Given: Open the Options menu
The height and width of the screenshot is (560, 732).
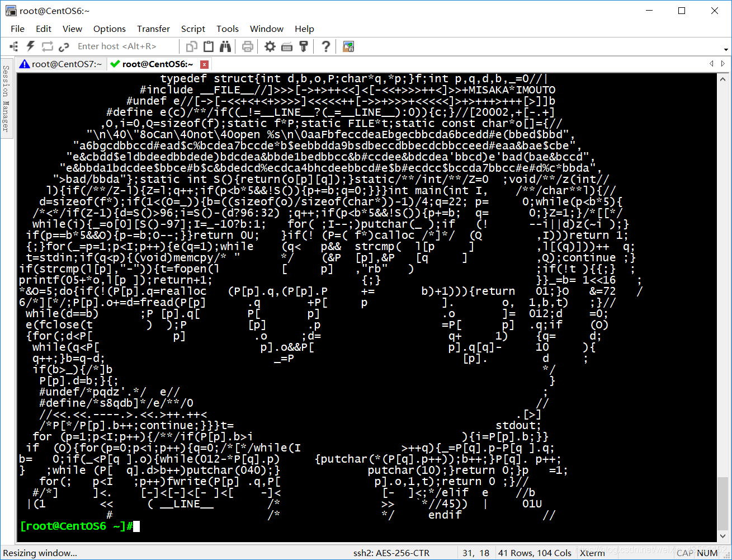Looking at the screenshot, I should pos(110,29).
